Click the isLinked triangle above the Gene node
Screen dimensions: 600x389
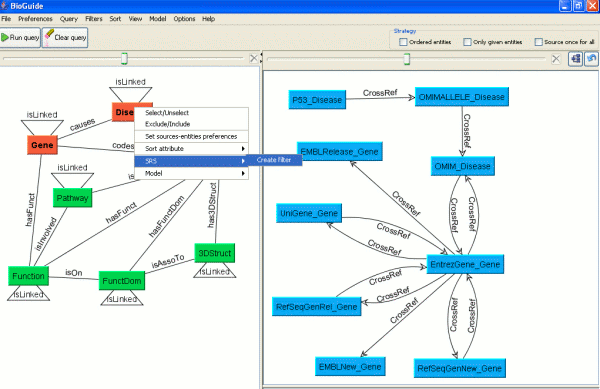[x=42, y=127]
